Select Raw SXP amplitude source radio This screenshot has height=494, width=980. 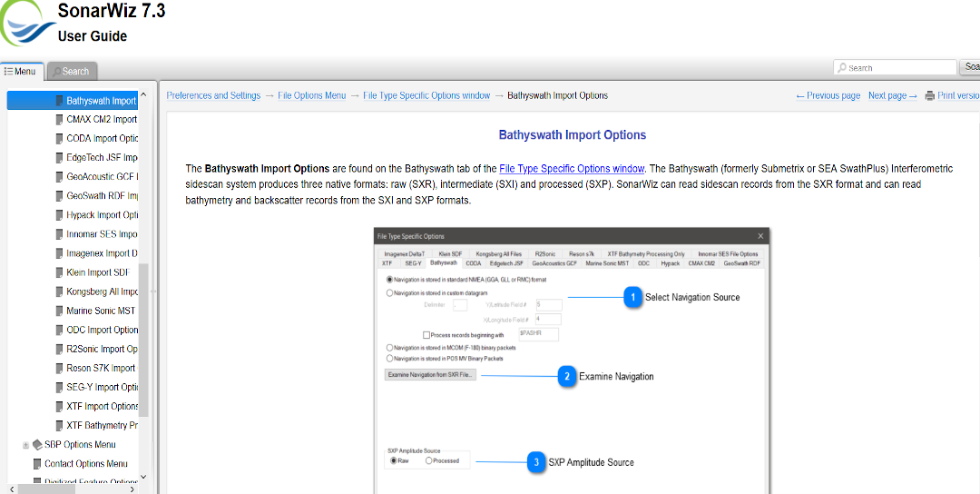coord(394,461)
